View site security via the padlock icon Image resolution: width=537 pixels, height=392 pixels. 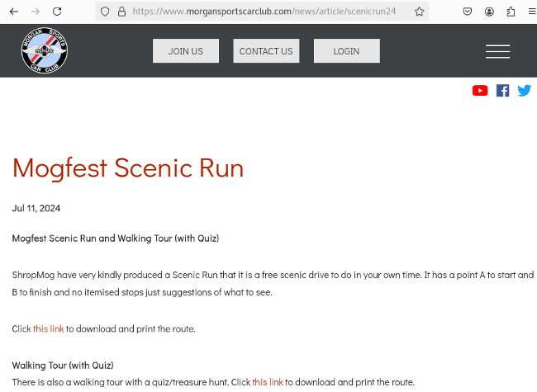click(x=121, y=12)
